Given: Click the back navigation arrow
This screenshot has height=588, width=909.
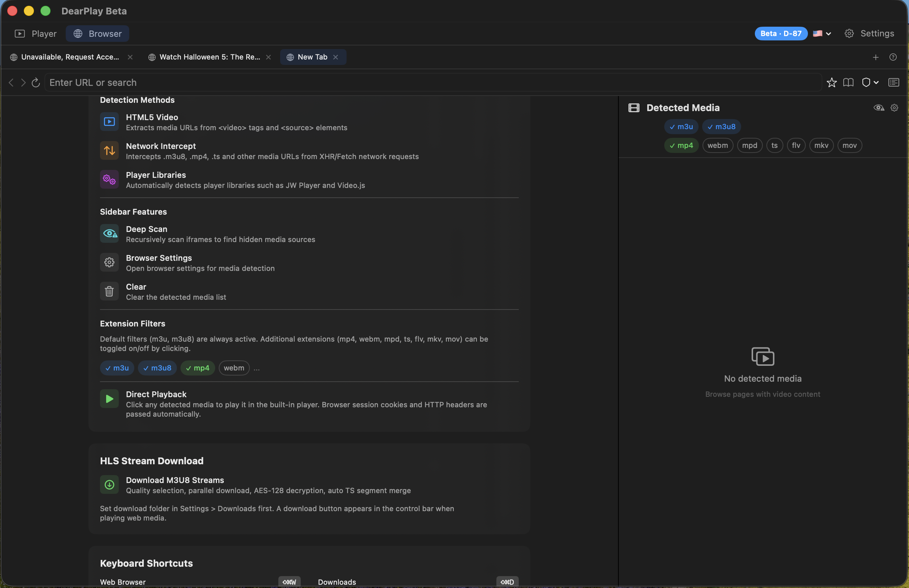Looking at the screenshot, I should 11,82.
